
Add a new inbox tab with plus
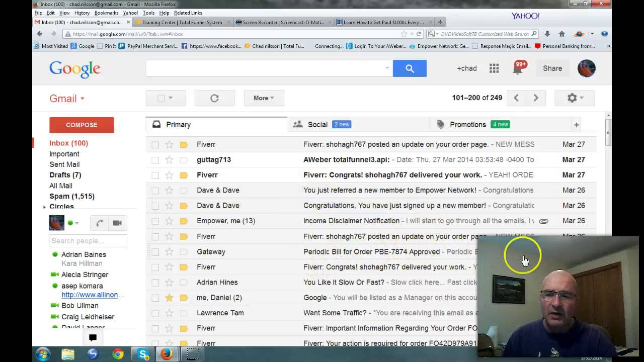click(577, 125)
